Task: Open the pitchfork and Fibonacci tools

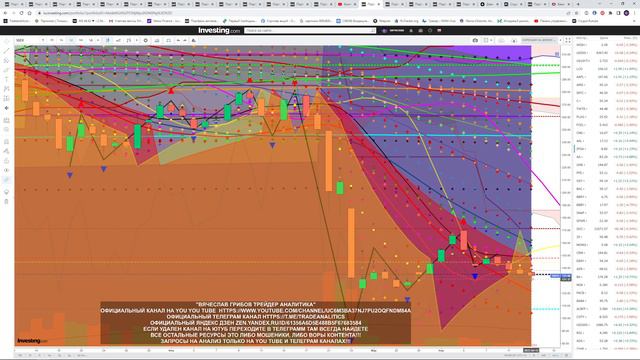Action: point(7,60)
